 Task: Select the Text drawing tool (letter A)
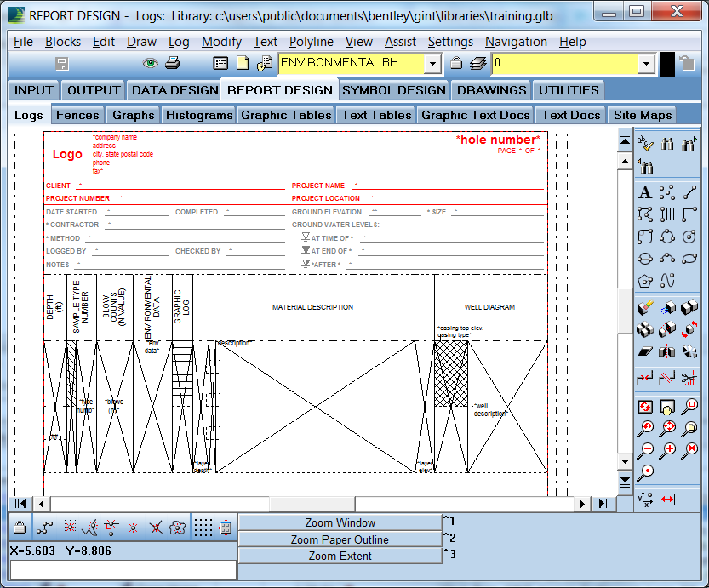click(x=645, y=192)
